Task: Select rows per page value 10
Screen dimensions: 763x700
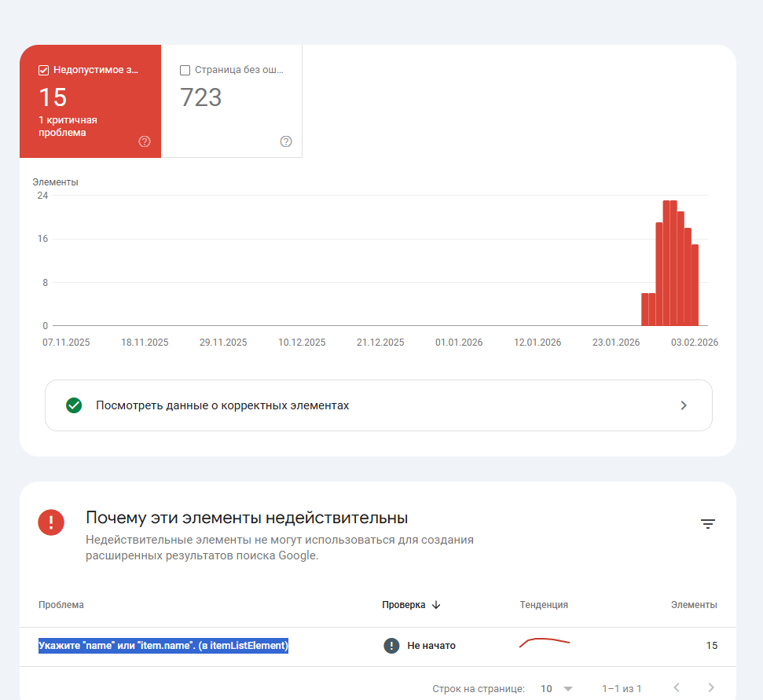Action: tap(546, 689)
